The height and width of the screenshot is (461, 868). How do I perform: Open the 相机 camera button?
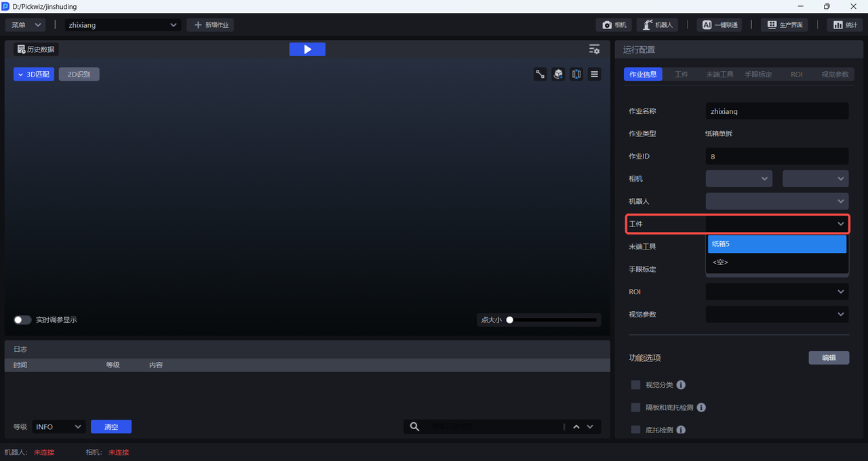tap(614, 25)
